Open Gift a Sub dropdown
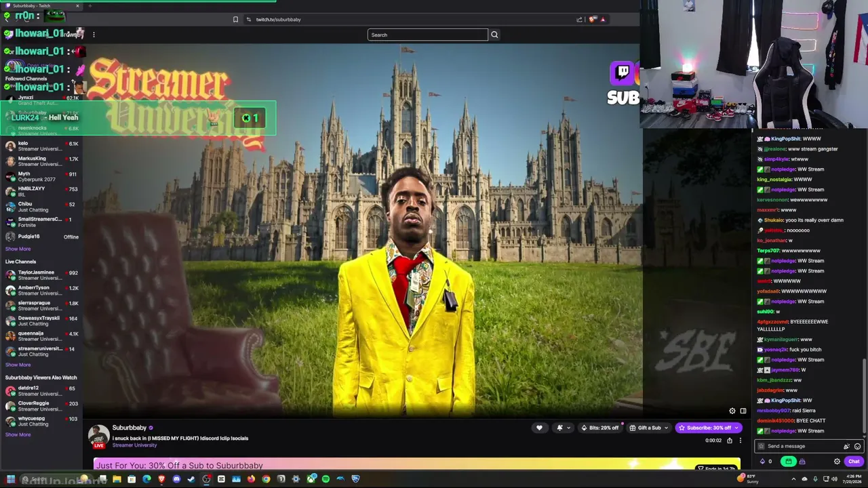868x488 pixels. click(649, 428)
